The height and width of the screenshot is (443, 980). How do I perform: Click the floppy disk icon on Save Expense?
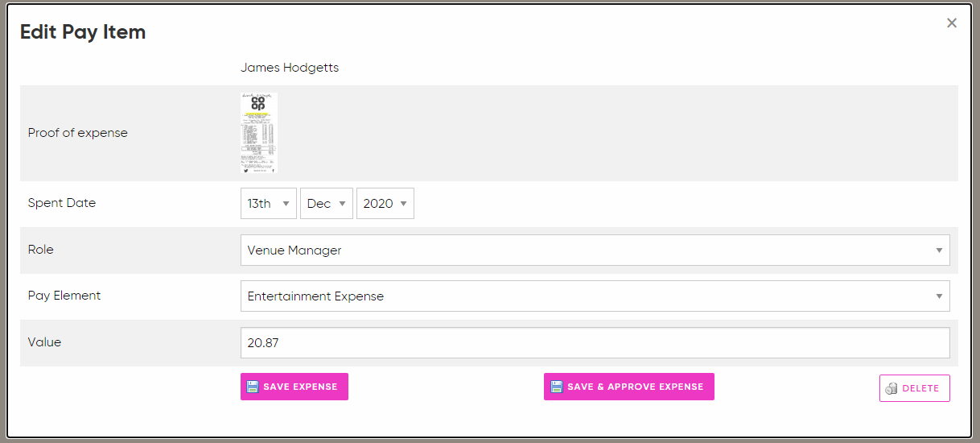coord(253,387)
